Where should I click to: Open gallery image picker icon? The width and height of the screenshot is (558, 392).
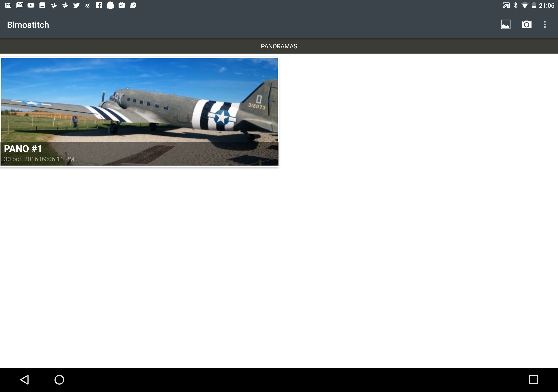505,25
